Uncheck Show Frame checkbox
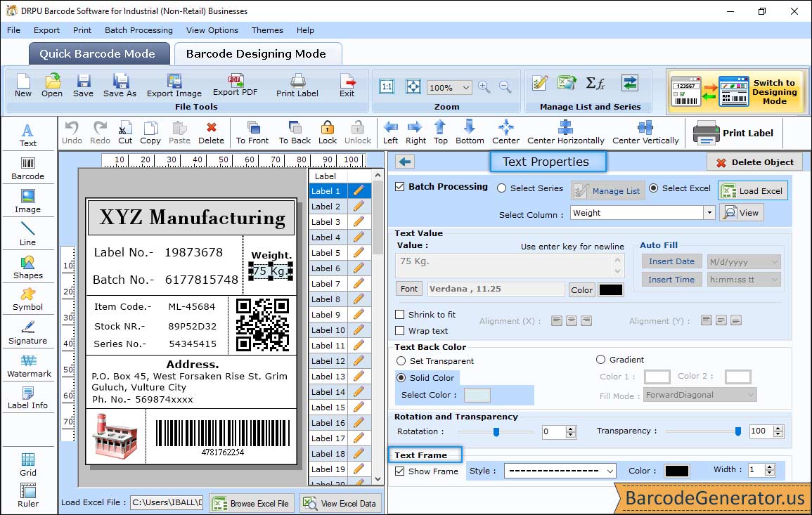 [400, 471]
